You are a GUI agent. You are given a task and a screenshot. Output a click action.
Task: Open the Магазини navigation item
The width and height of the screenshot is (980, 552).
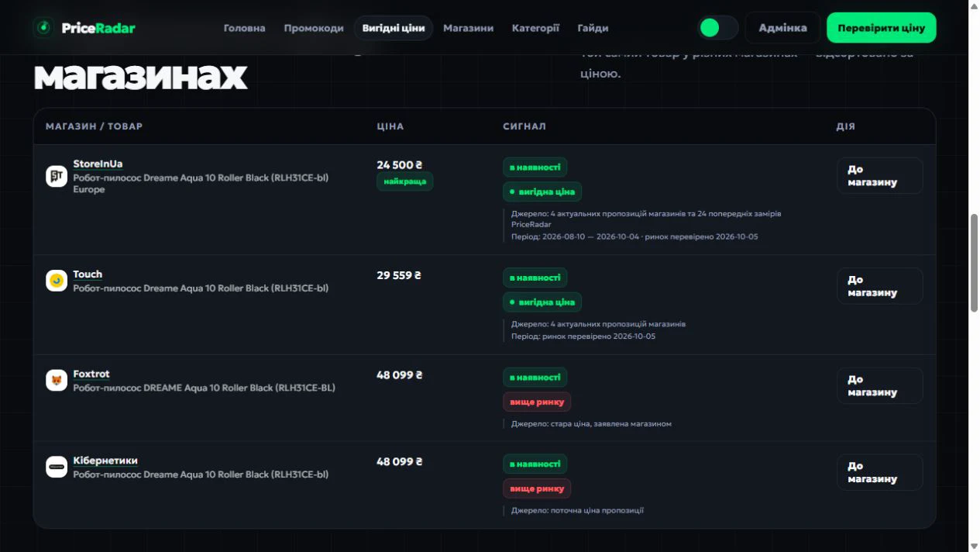[469, 28]
